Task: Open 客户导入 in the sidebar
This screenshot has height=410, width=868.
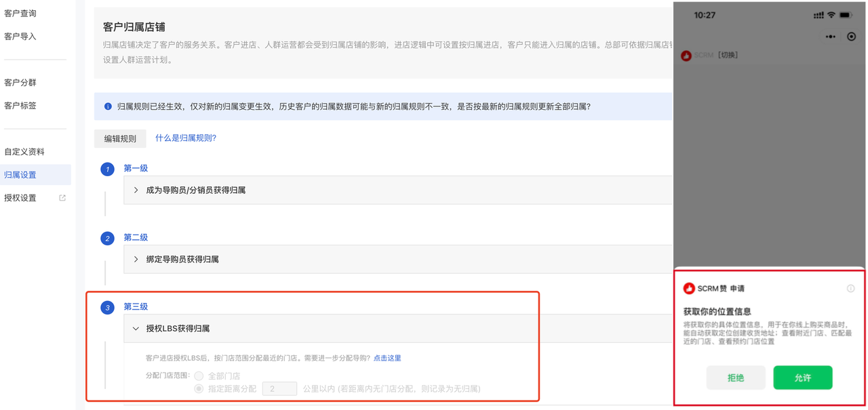Action: 20,37
